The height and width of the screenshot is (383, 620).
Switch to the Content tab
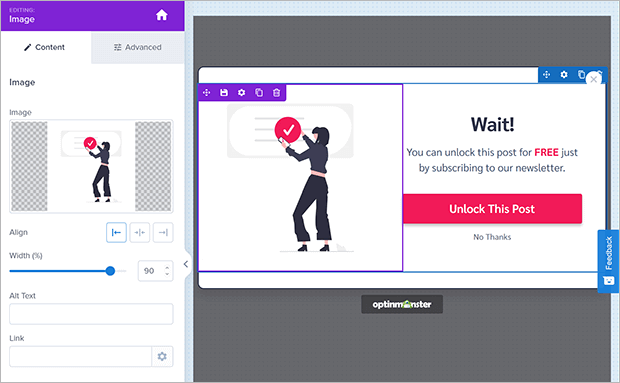(46, 47)
